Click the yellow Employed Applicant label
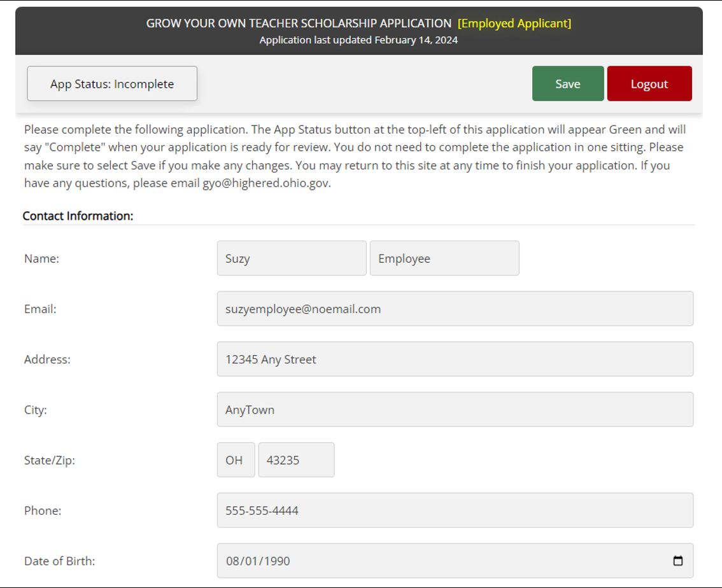 click(x=515, y=24)
